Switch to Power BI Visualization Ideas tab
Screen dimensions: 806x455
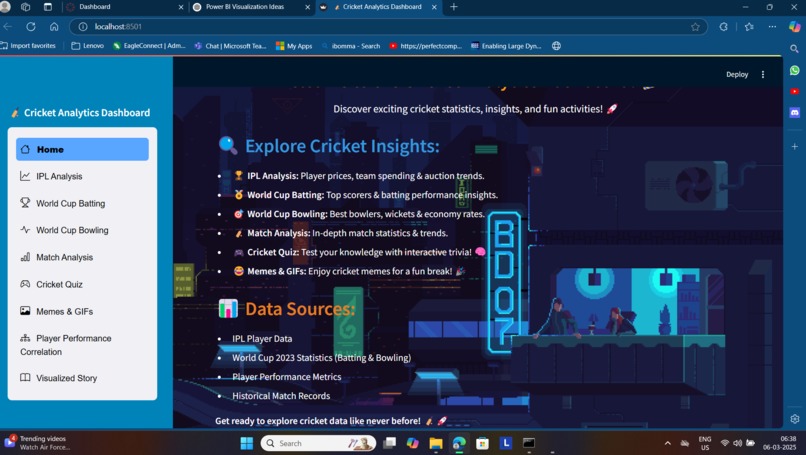point(251,7)
